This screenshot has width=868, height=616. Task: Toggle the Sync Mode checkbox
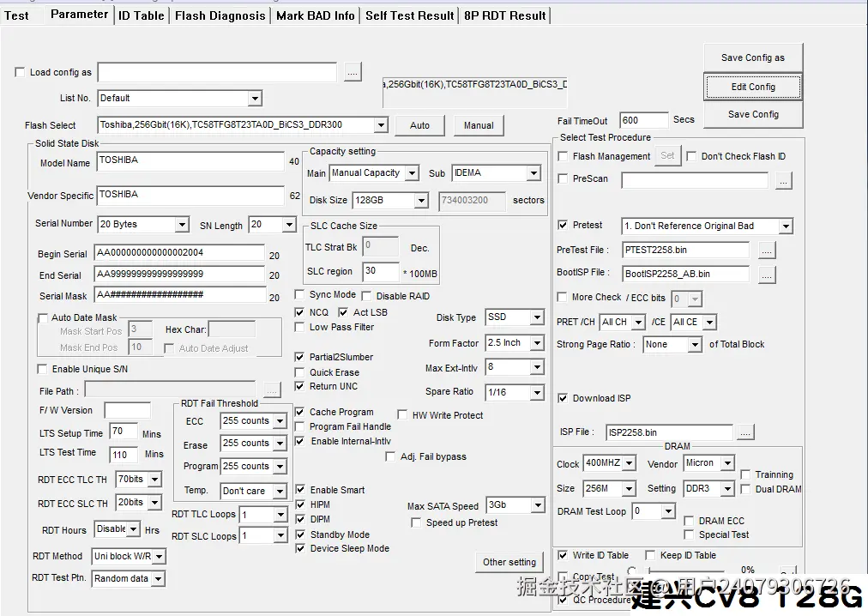pyautogui.click(x=299, y=294)
